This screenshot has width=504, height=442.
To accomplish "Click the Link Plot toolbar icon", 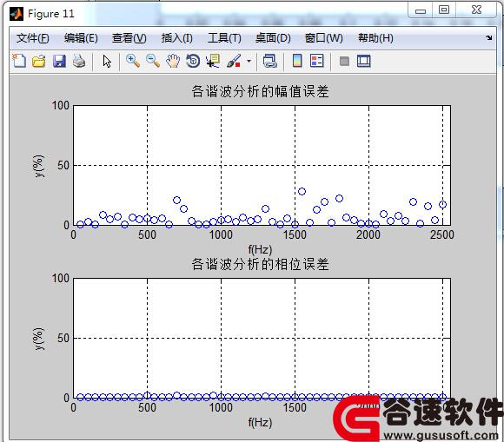I will click(269, 61).
